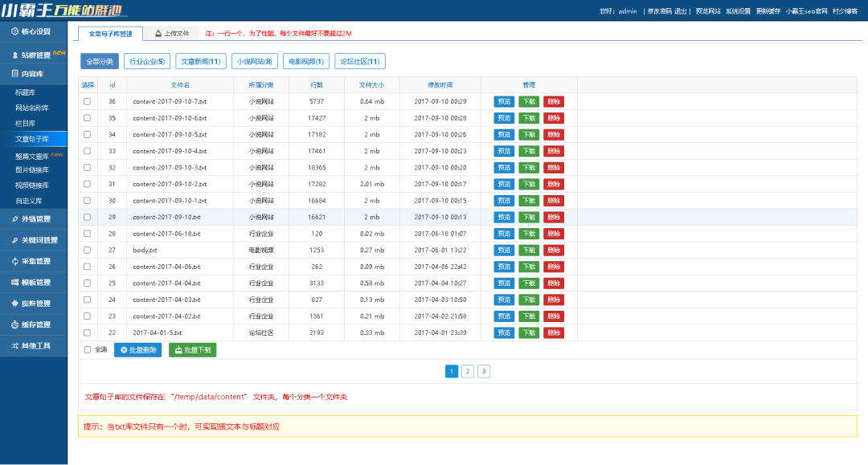Screen dimensions: 868x465
Task: Open 关键词管理 in the left menu
Action: pos(14,239)
